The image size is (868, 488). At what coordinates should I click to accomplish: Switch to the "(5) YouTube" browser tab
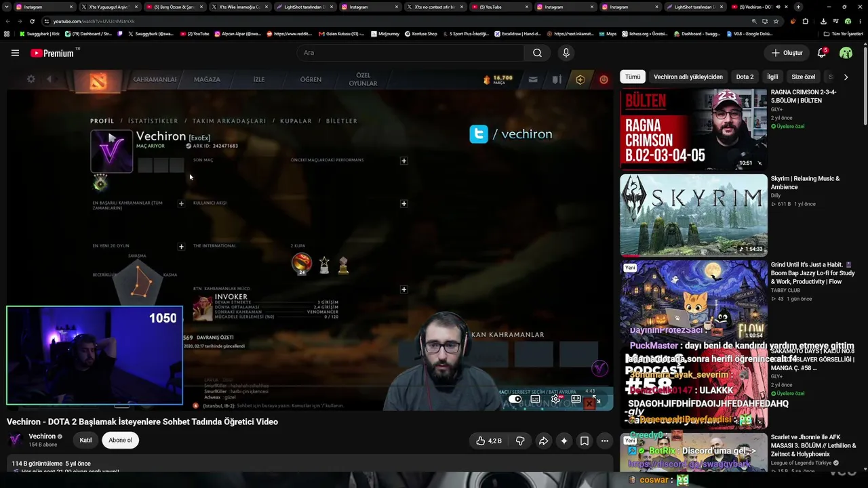click(x=500, y=7)
